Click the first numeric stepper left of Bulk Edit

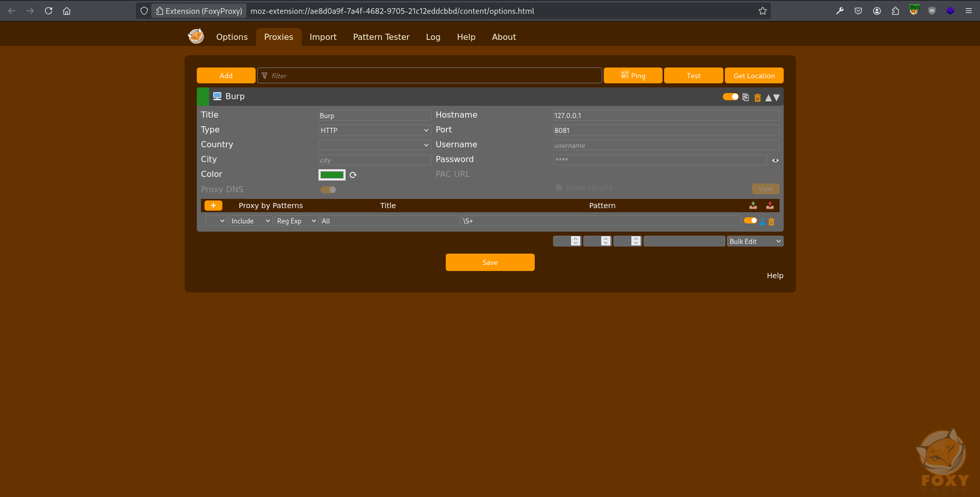(x=567, y=241)
